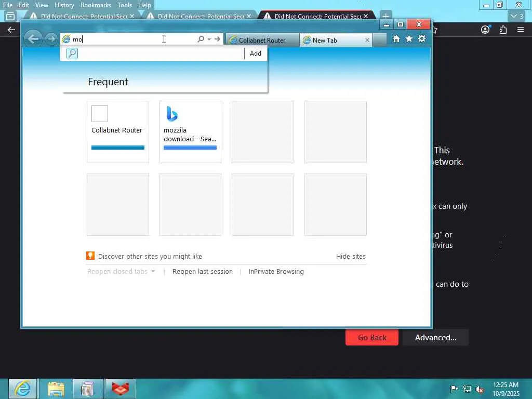Click the search provider magnifier icon in dropdown
The image size is (532, 399).
[x=72, y=54]
